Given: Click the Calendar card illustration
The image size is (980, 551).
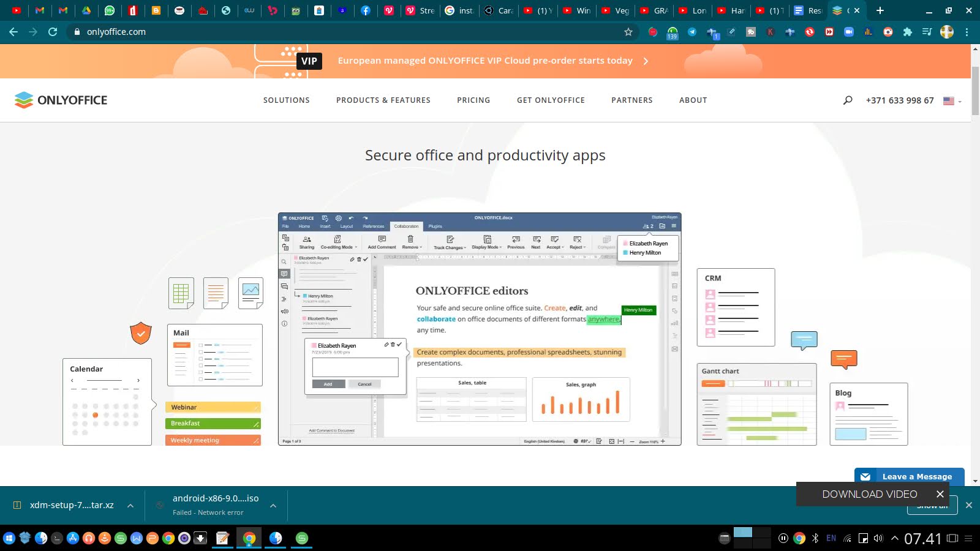Looking at the screenshot, I should pos(107,402).
